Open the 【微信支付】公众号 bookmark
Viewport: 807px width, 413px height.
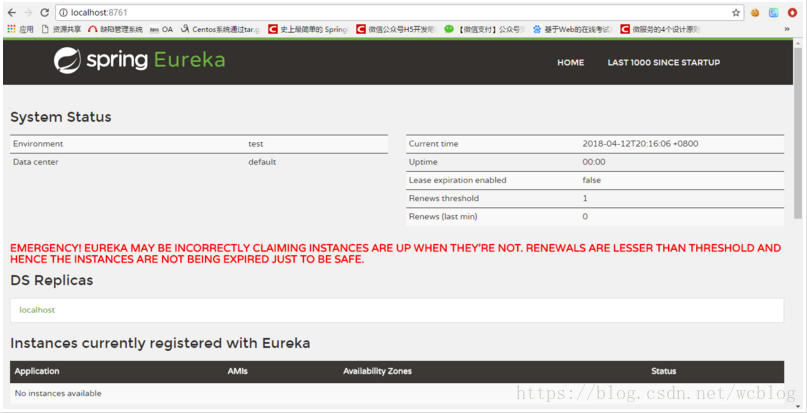tap(485, 29)
